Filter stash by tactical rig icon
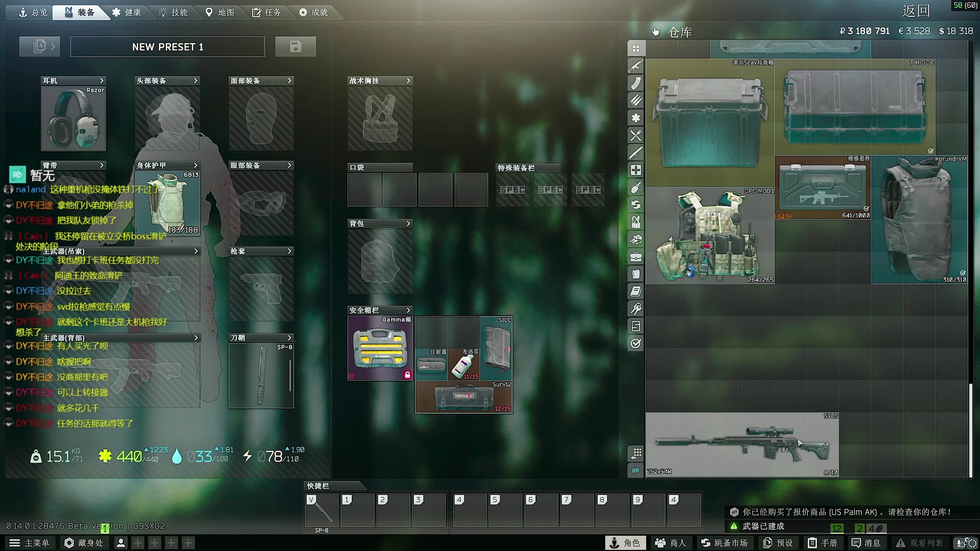Image resolution: width=980 pixels, height=551 pixels. 636,222
